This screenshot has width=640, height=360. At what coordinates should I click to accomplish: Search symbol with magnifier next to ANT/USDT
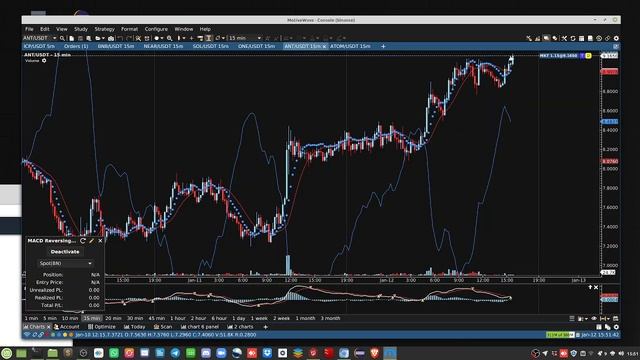coord(62,38)
